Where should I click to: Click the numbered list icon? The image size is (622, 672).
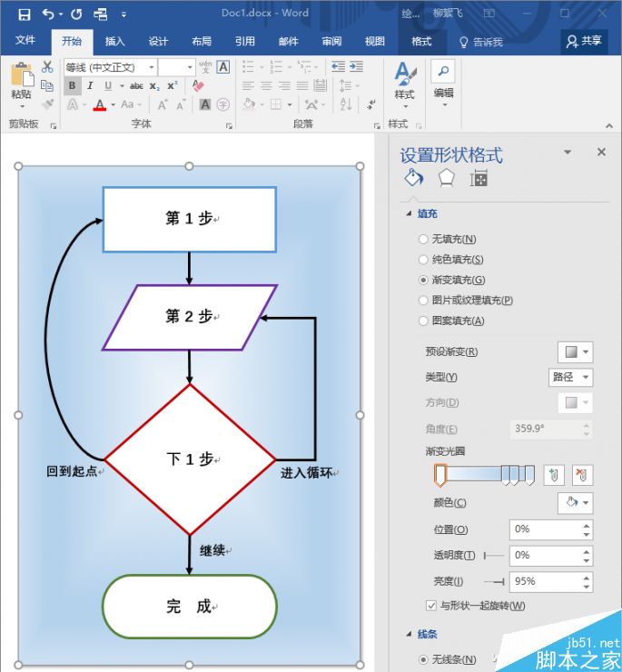pyautogui.click(x=276, y=66)
